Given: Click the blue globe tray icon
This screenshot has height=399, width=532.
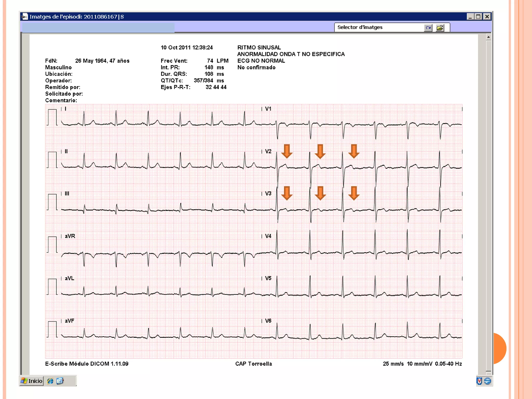Looking at the screenshot, I should click(x=488, y=381).
